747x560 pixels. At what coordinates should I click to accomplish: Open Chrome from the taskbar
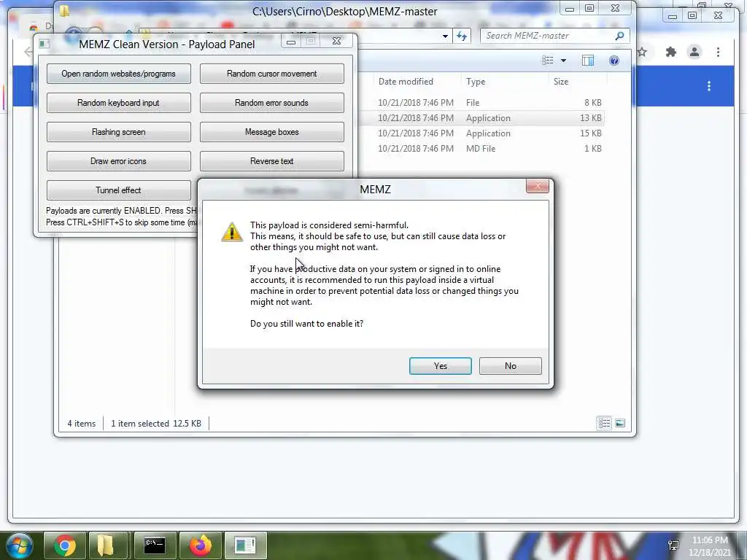tap(64, 545)
